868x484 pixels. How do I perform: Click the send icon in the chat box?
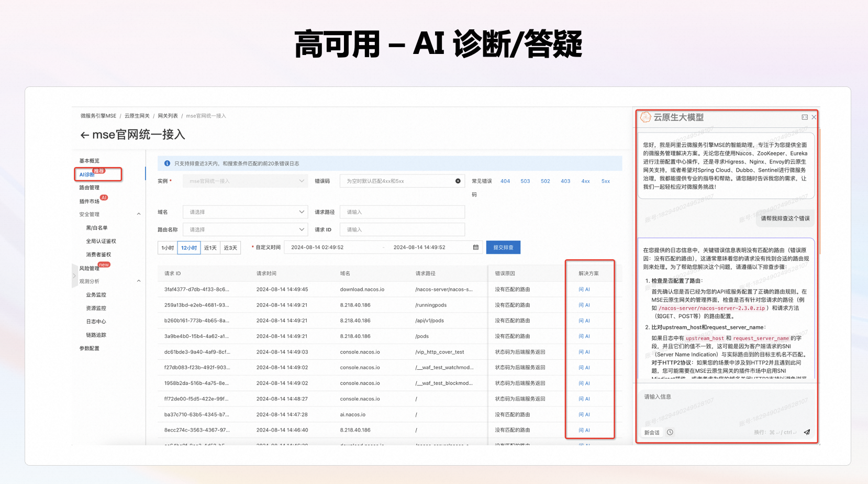[807, 432]
